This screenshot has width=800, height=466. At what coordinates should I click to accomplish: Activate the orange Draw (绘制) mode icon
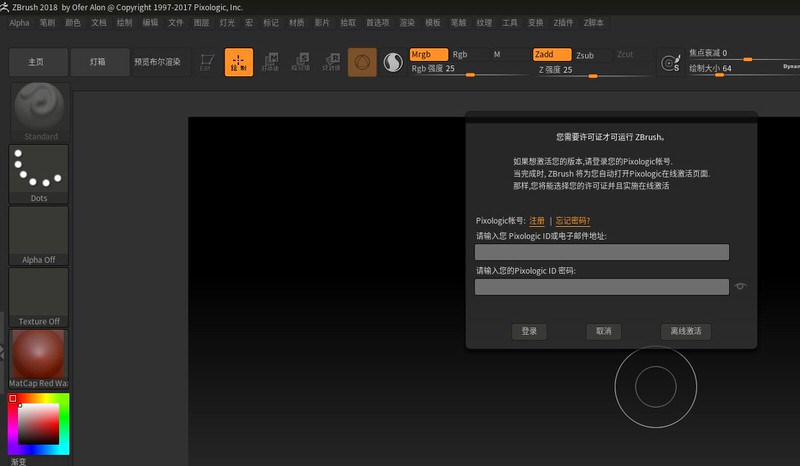pos(239,62)
